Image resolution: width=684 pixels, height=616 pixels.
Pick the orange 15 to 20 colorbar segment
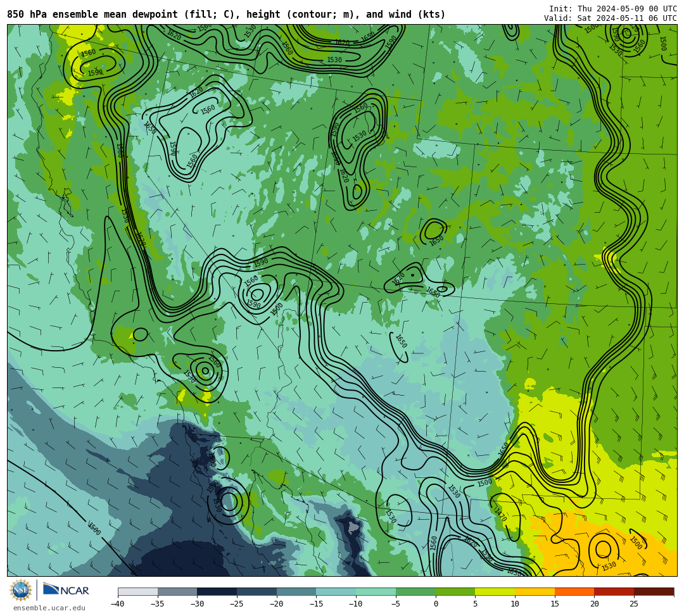tap(574, 591)
